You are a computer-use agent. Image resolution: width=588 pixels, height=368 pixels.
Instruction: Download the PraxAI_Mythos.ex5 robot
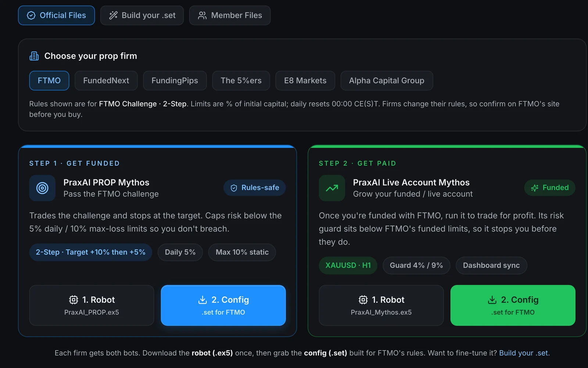click(381, 305)
